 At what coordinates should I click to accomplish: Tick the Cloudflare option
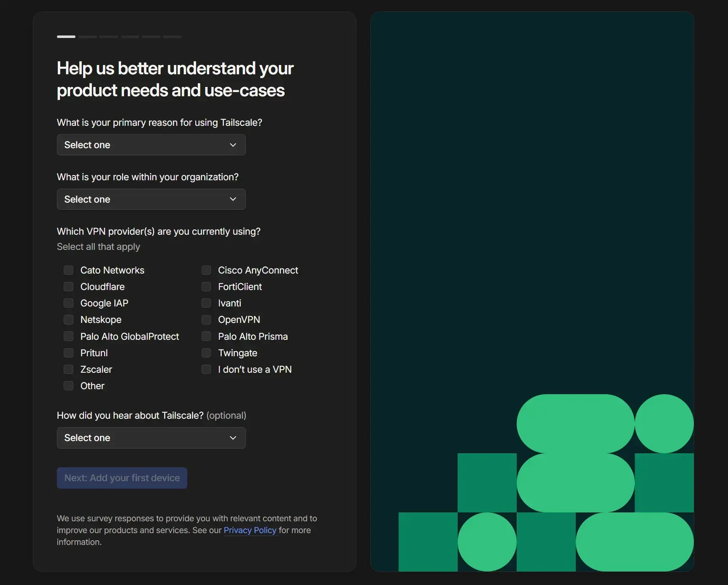(68, 287)
